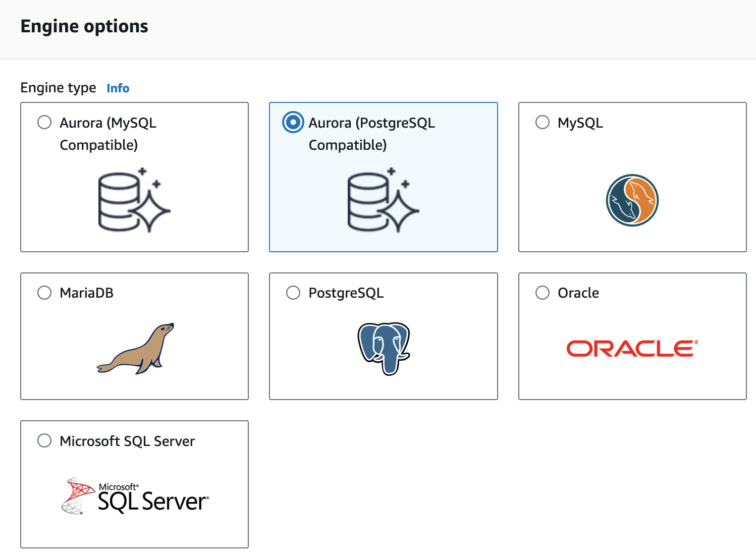Click the MariaDB sea lion logo

135,348
